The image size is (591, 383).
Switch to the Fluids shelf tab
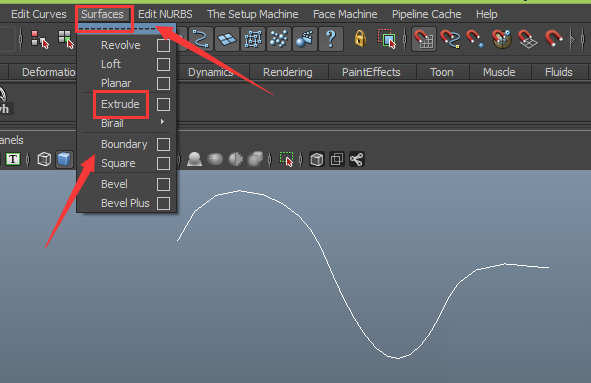tap(559, 72)
